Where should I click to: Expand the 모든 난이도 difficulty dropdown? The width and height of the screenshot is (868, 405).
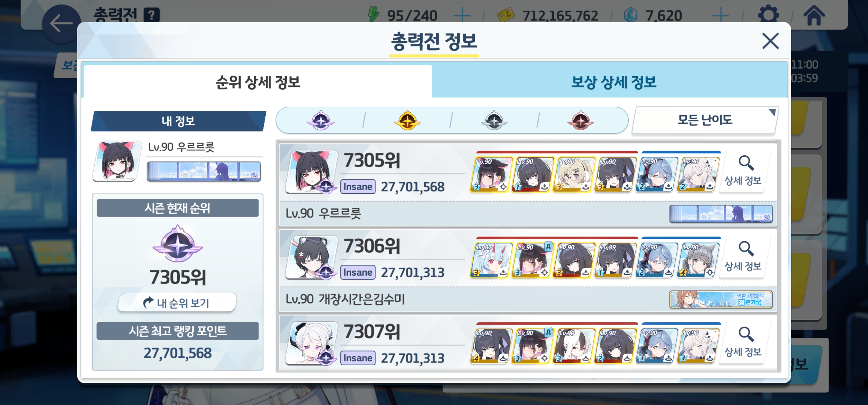(705, 120)
